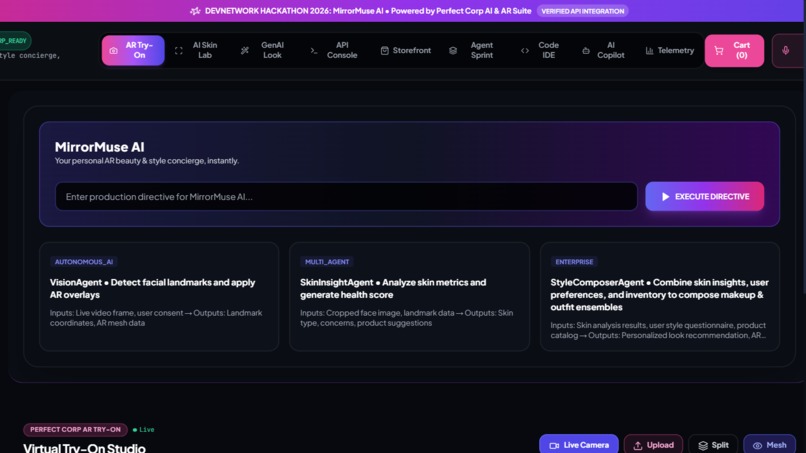806x453 pixels.
Task: Click the sparkle icon in hackathon banner
Action: coord(195,11)
